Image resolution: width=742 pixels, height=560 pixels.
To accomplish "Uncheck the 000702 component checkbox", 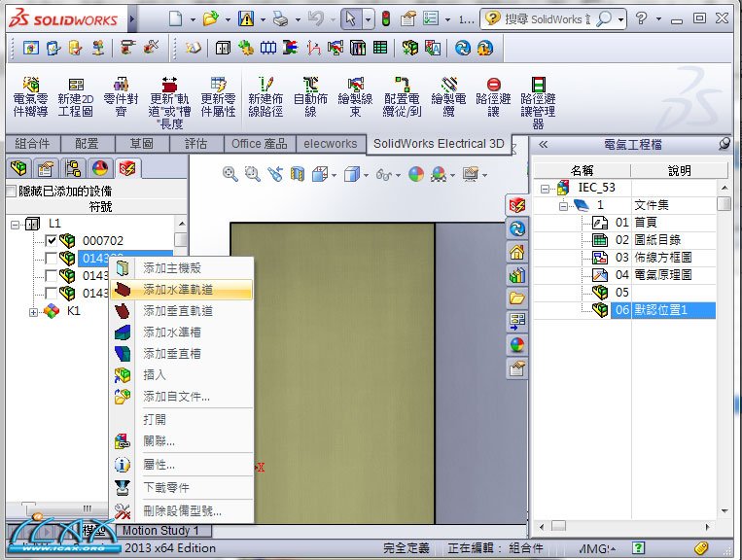I will (52, 240).
